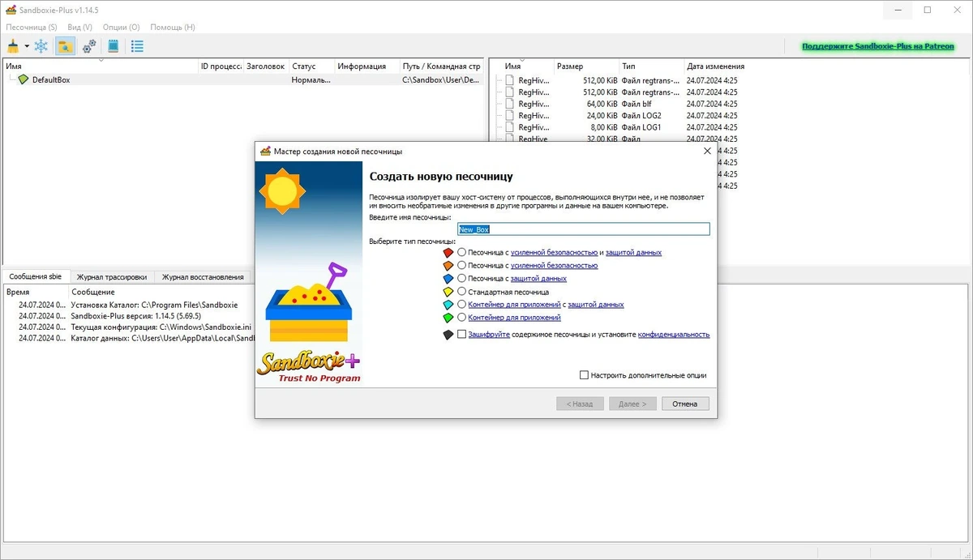973x560 pixels.
Task: Sort files by 'Дата изменения' column header
Action: tap(715, 66)
